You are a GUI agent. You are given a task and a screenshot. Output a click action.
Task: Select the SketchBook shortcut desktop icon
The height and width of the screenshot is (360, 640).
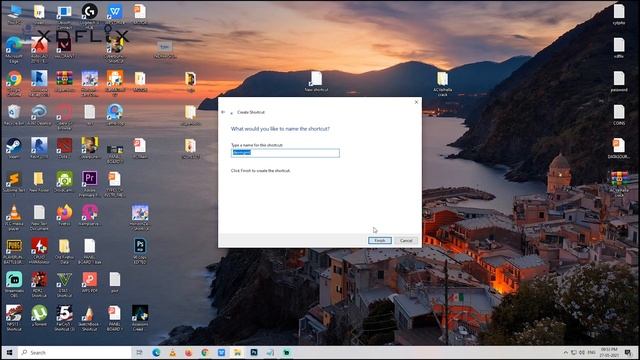(x=89, y=318)
